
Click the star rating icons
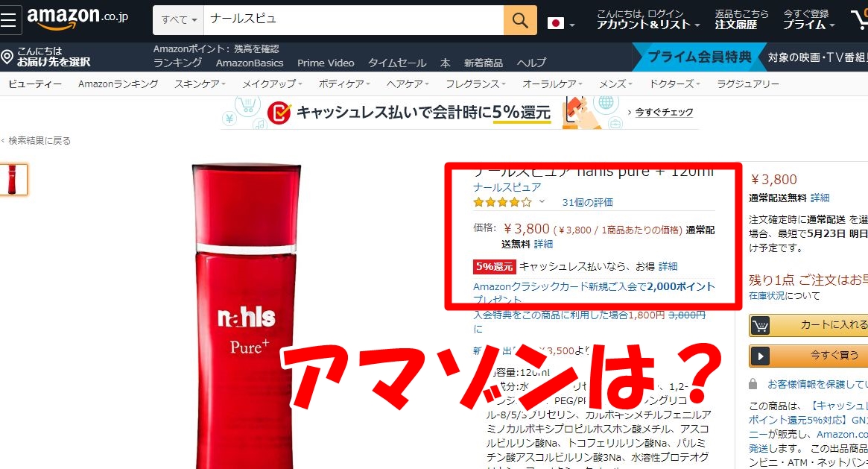point(502,202)
